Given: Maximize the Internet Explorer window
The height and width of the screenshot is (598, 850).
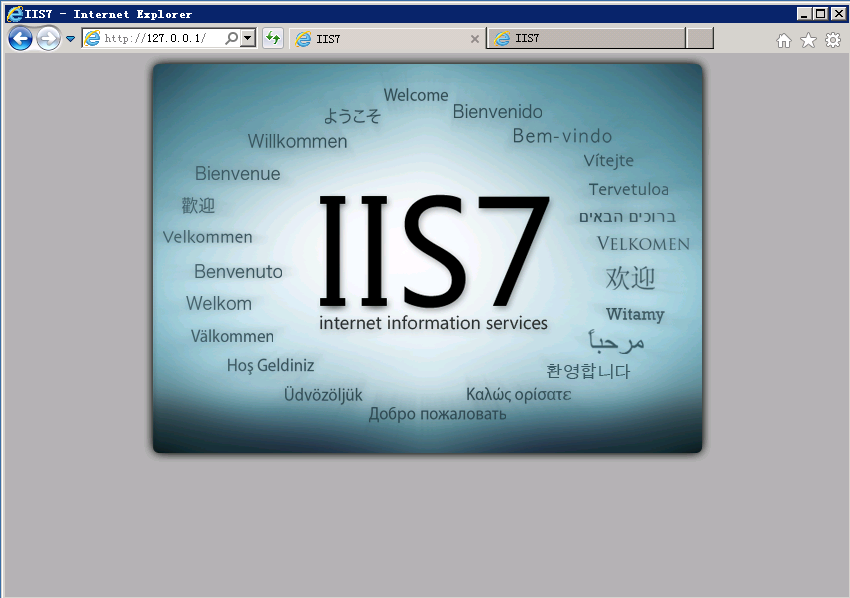Looking at the screenshot, I should pyautogui.click(x=821, y=14).
